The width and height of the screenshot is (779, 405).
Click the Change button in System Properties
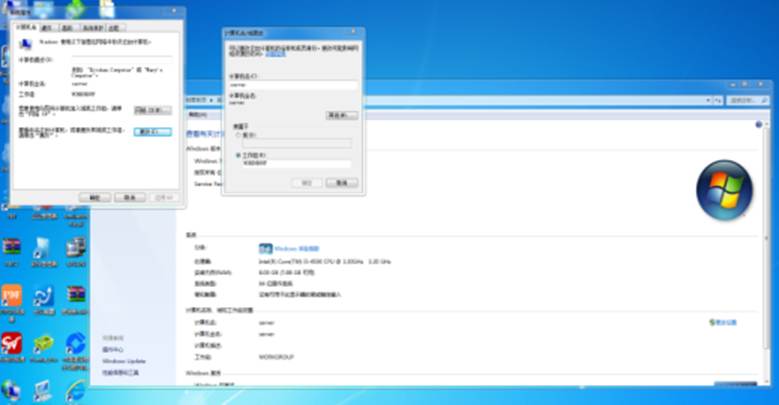click(153, 131)
